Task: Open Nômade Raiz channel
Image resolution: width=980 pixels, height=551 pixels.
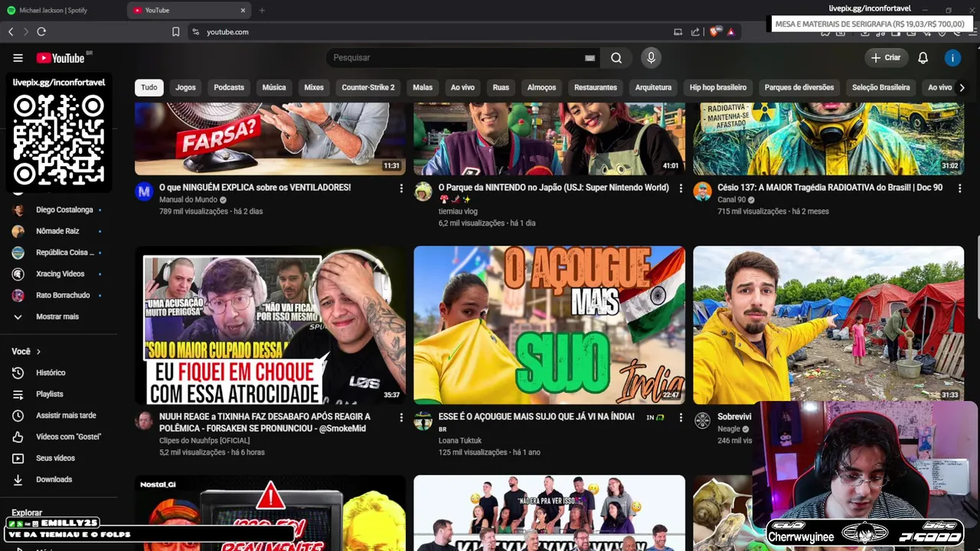Action: [58, 231]
